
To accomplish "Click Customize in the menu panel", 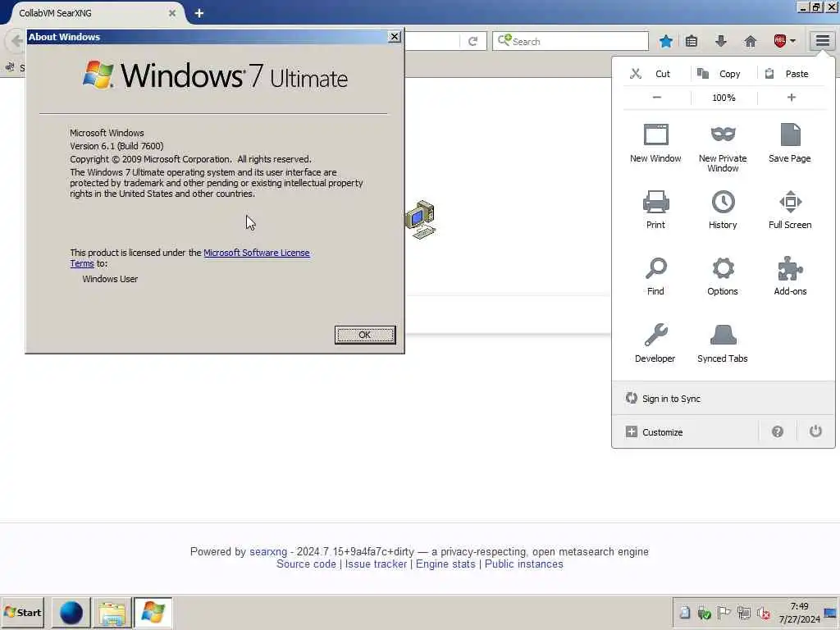I will [x=654, y=431].
